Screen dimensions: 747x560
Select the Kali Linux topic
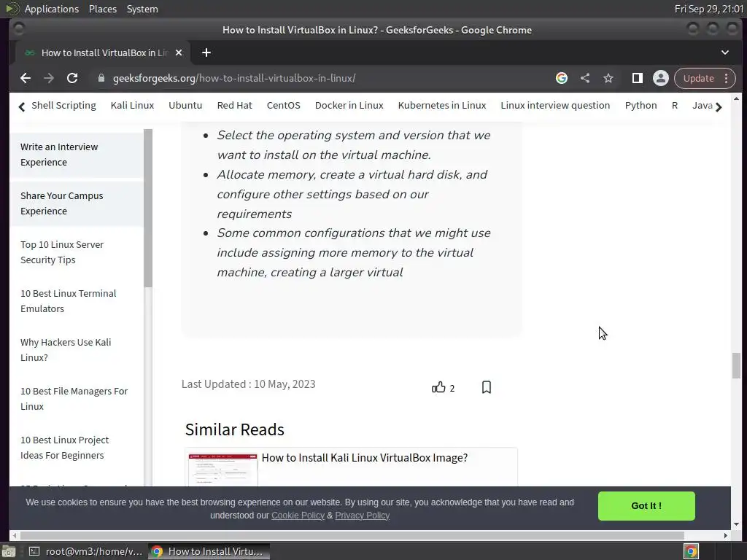133,105
